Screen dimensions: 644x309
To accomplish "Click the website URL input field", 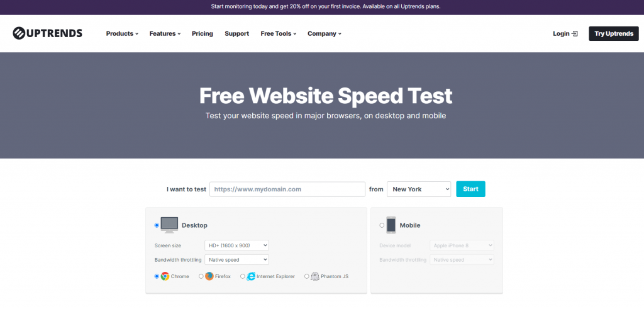I will pos(287,189).
